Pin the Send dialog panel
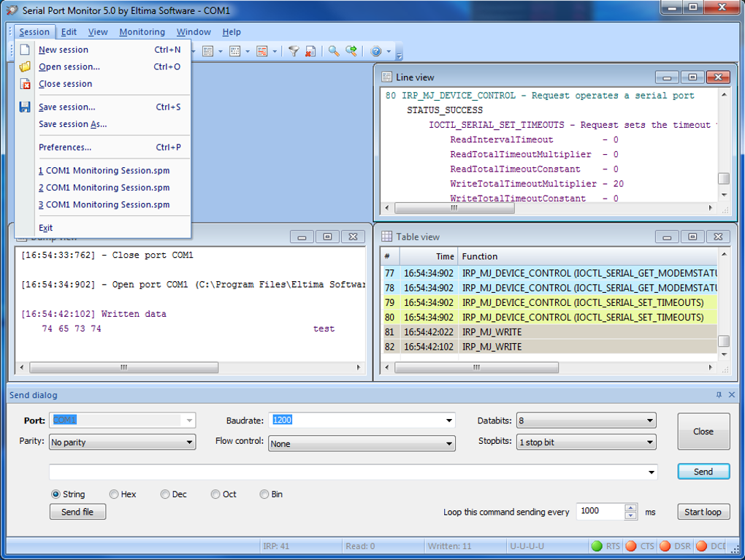This screenshot has height=560, width=745. (719, 395)
